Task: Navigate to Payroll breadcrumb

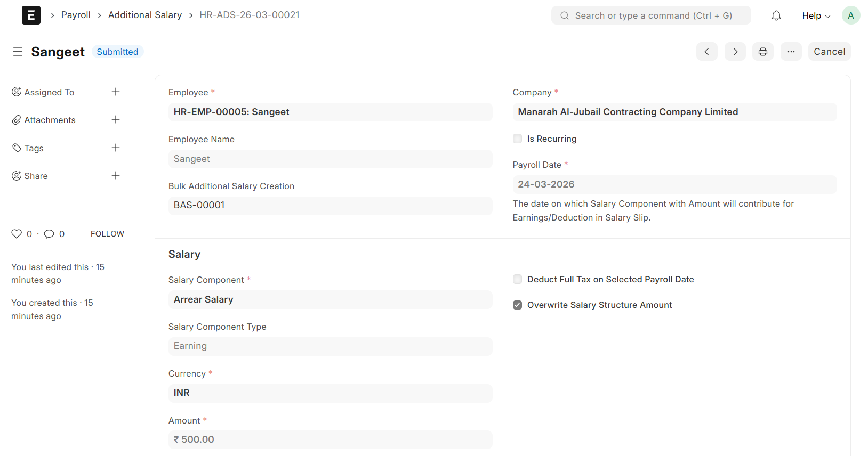Action: (x=76, y=15)
